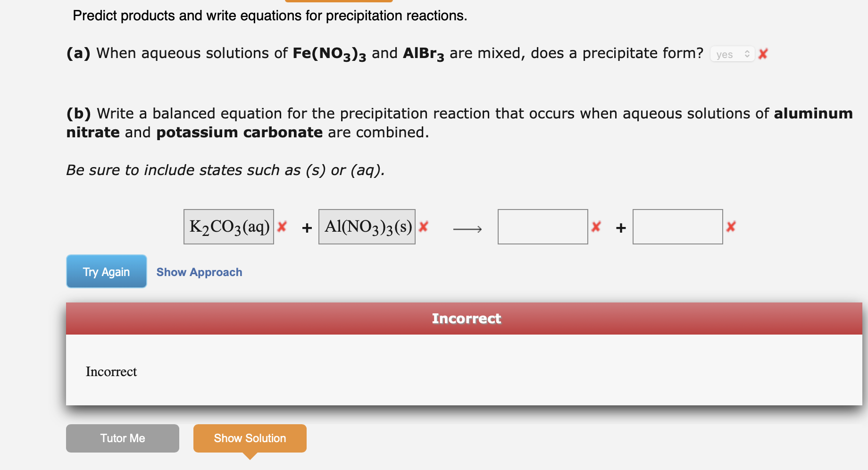868x470 pixels.
Task: Click the red Incorrect banner
Action: point(467,318)
